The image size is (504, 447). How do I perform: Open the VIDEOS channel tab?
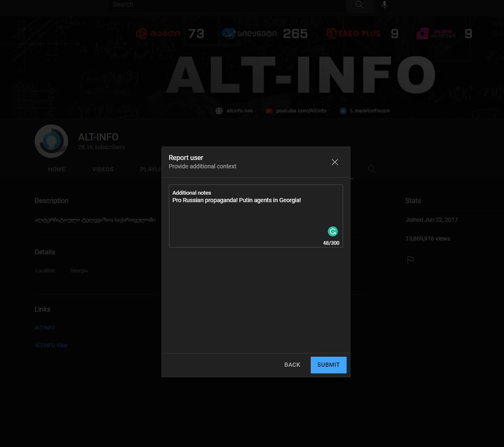102,169
